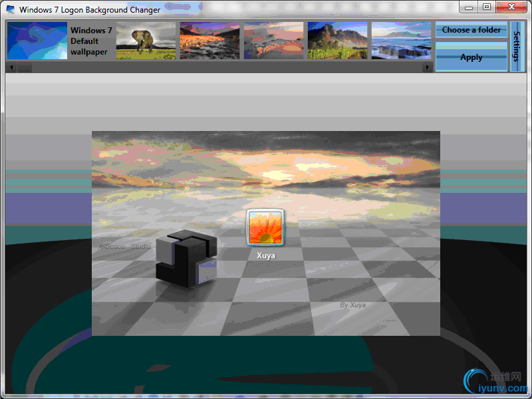Click the thumbnail strip scrollbar handle
The width and height of the screenshot is (532, 399).
(25, 67)
